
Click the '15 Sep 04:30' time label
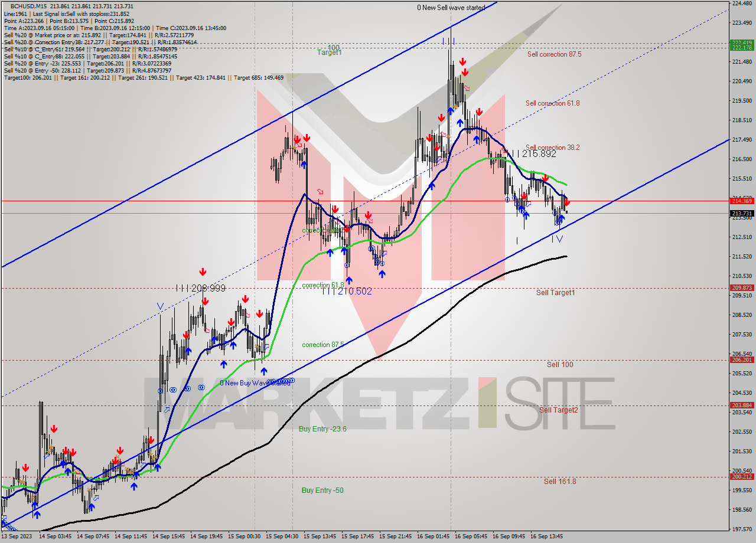click(282, 537)
